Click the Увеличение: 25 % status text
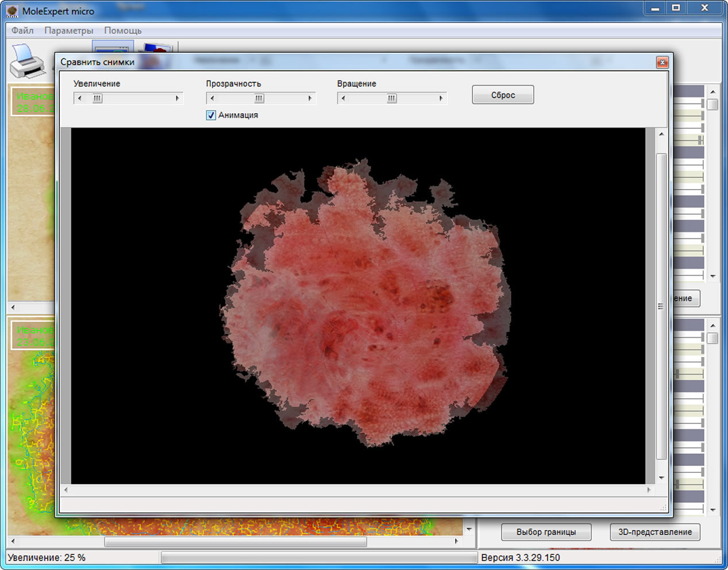The height and width of the screenshot is (570, 728). pos(47,557)
